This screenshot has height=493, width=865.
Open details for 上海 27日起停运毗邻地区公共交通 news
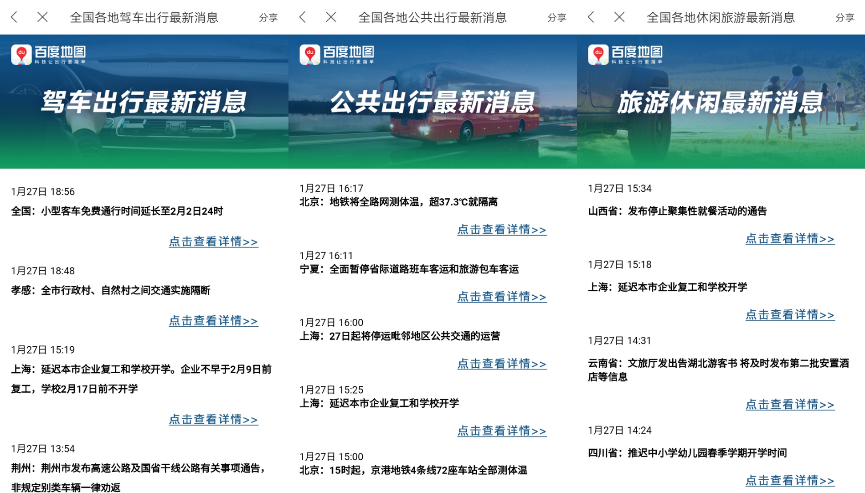pyautogui.click(x=501, y=364)
